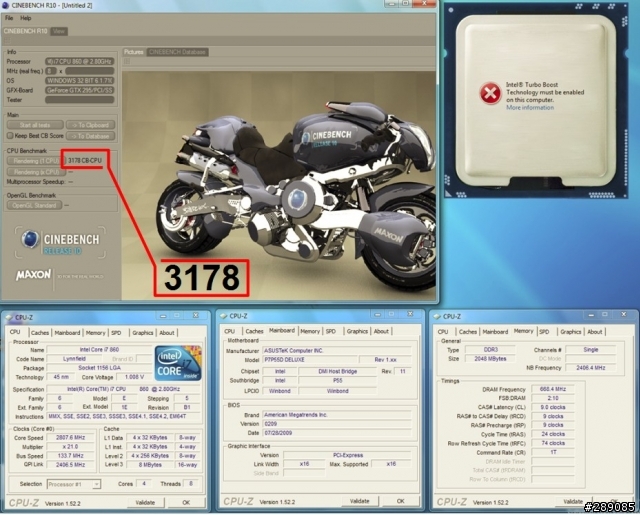Image resolution: width=640 pixels, height=515 pixels.
Task: Open the More information link
Action: pos(530,107)
